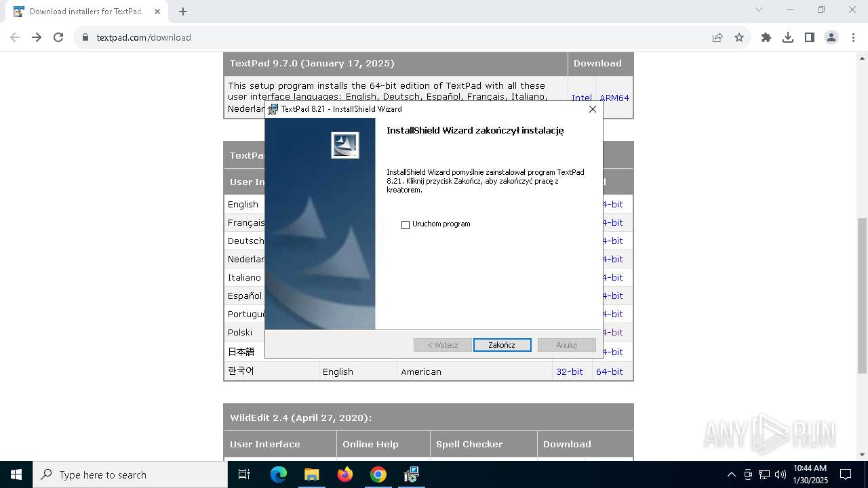Open Chrome downloads icon
Screen dimensions: 868x488
pos(788,37)
